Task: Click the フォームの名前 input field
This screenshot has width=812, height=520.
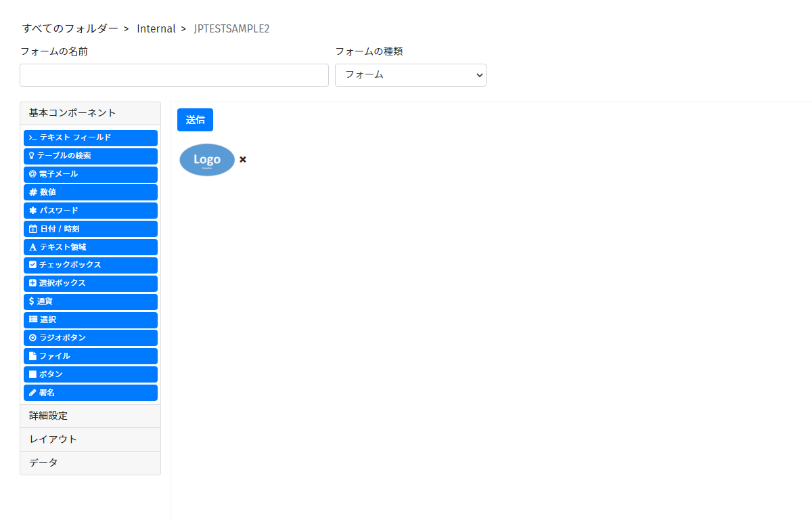Action: tap(174, 75)
